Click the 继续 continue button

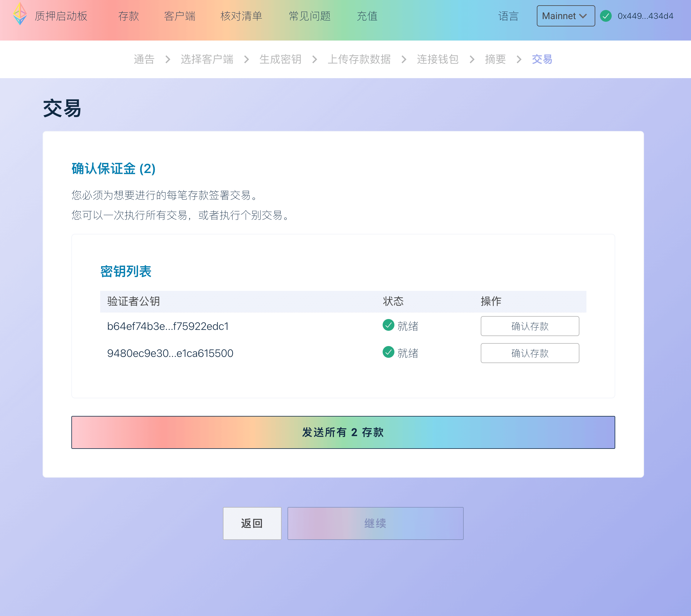click(x=376, y=523)
